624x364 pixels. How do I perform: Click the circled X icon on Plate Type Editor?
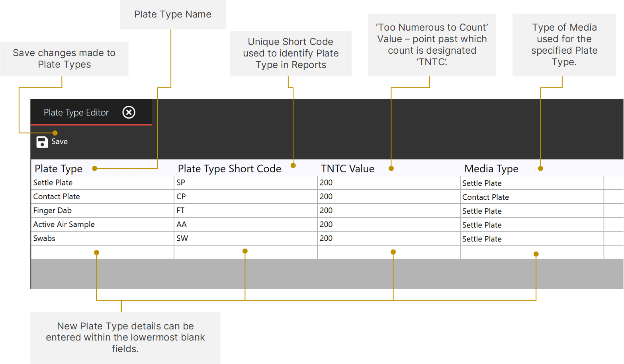click(129, 112)
